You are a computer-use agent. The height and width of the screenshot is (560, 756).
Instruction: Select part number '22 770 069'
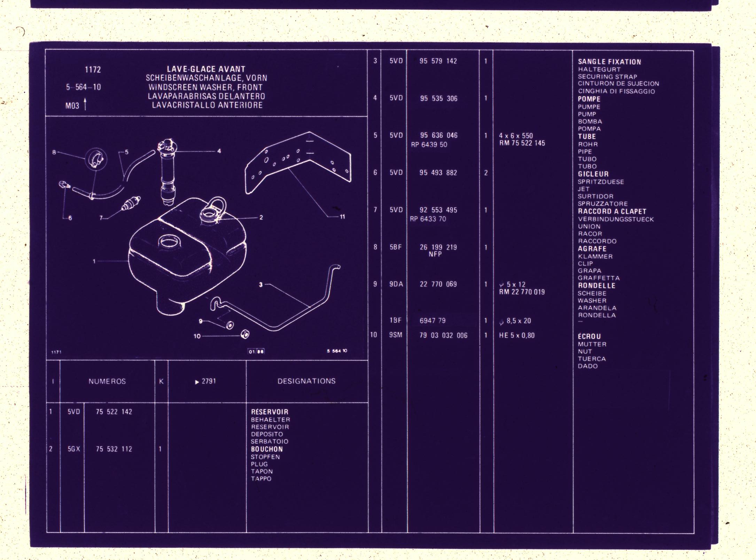tap(438, 284)
